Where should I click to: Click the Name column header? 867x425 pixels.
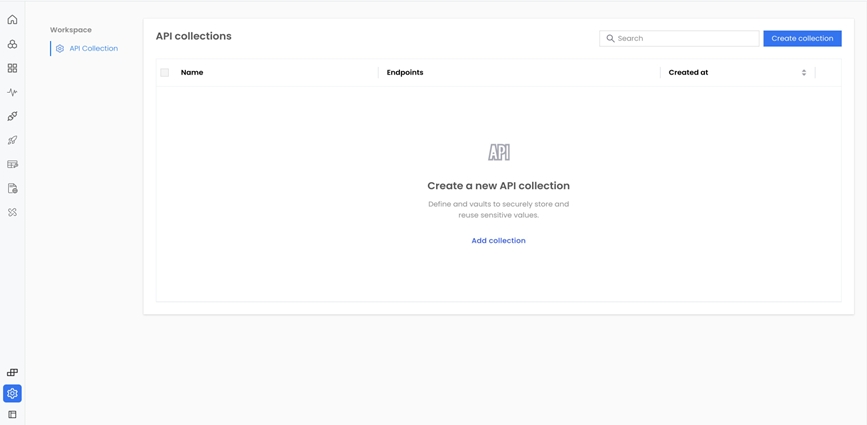coord(192,73)
